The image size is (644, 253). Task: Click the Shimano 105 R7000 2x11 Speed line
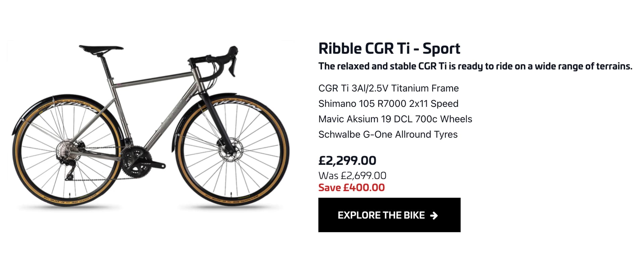388,104
